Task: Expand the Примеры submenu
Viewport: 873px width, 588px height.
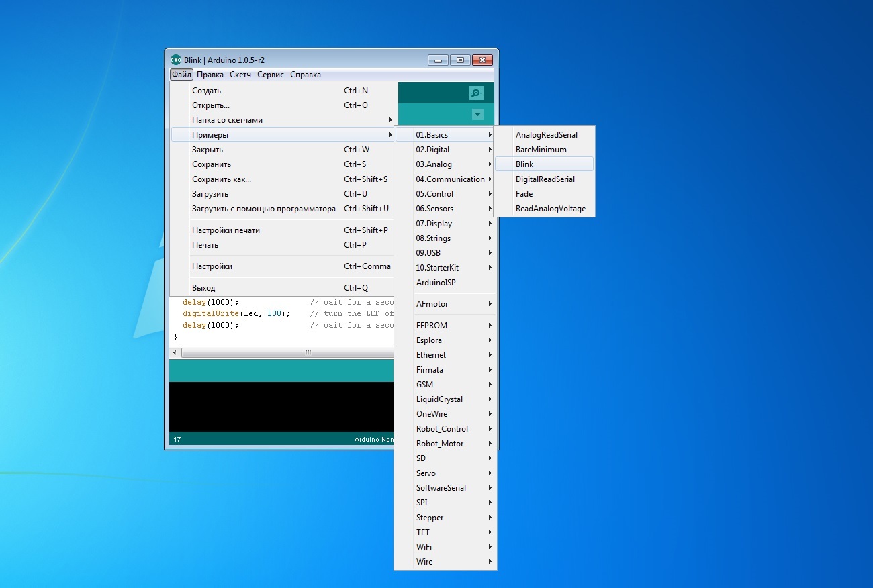Action: (x=283, y=135)
